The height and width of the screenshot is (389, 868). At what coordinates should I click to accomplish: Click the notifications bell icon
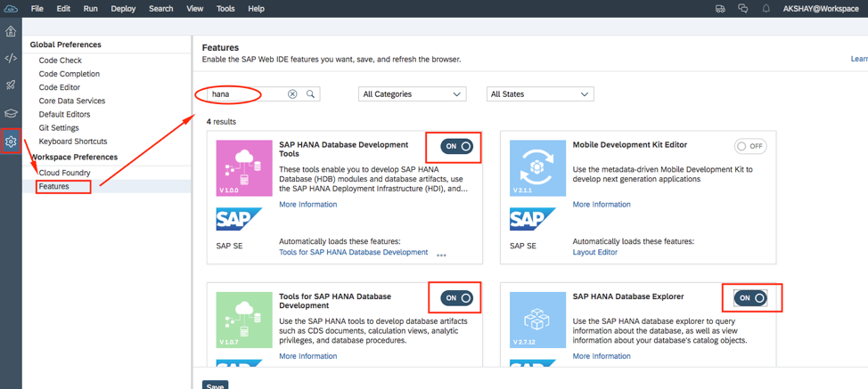(x=766, y=9)
